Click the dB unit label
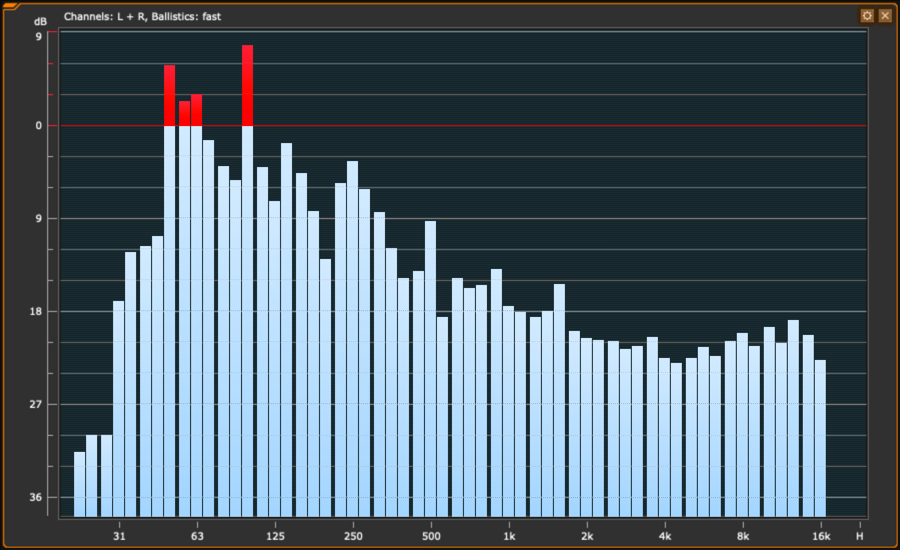 (x=40, y=21)
